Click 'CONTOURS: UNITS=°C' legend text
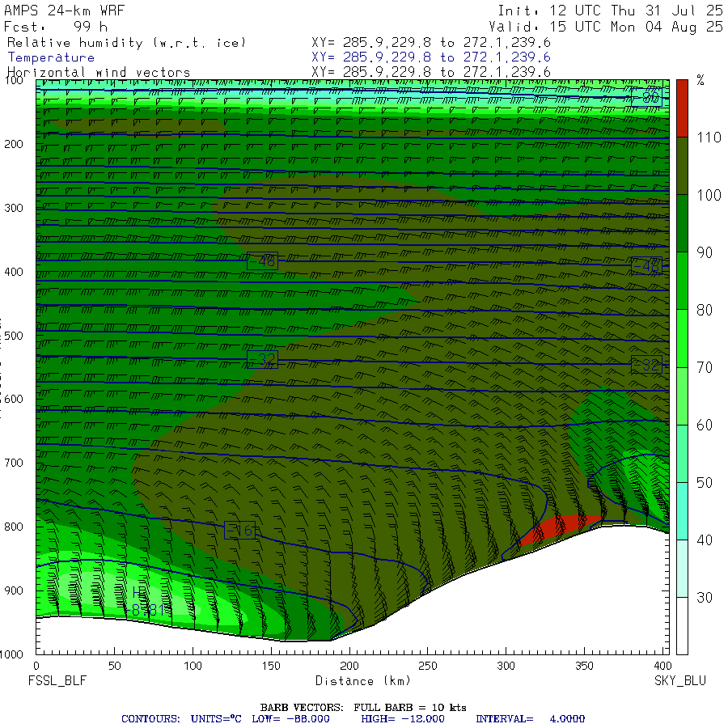 point(181,719)
